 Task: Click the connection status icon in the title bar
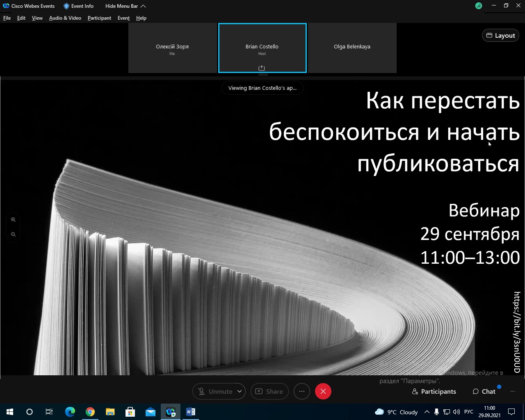[x=479, y=6]
